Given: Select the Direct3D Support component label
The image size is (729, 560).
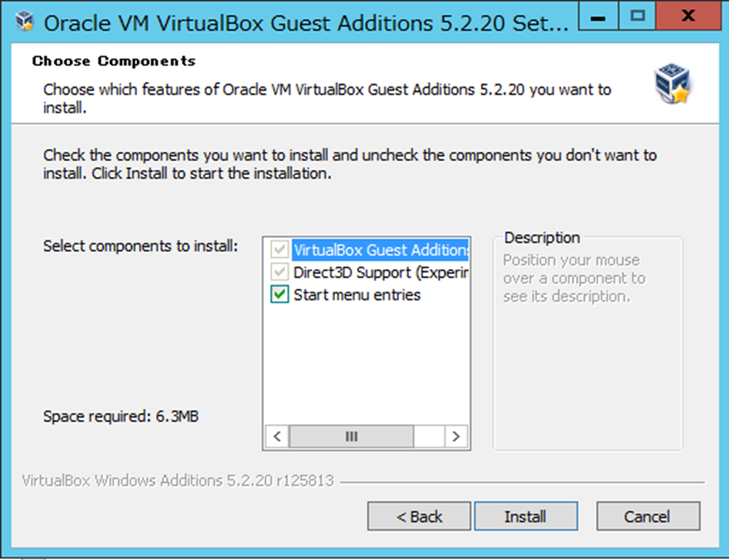Looking at the screenshot, I should coord(380,272).
